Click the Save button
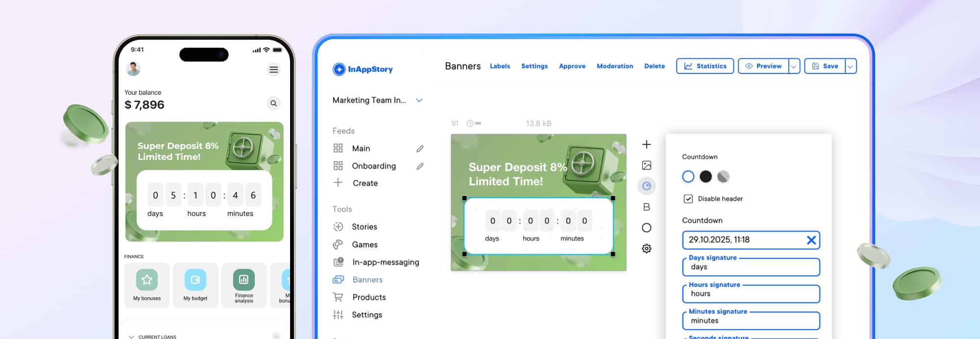The width and height of the screenshot is (980, 339). pos(825,66)
